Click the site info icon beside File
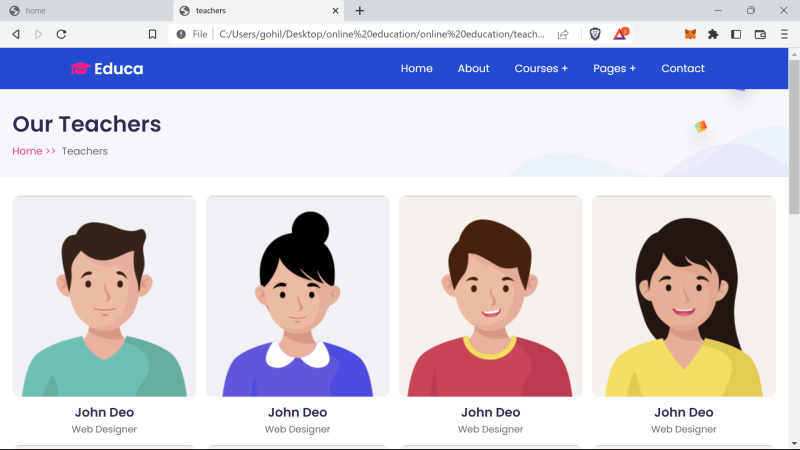This screenshot has width=800, height=450. click(181, 34)
